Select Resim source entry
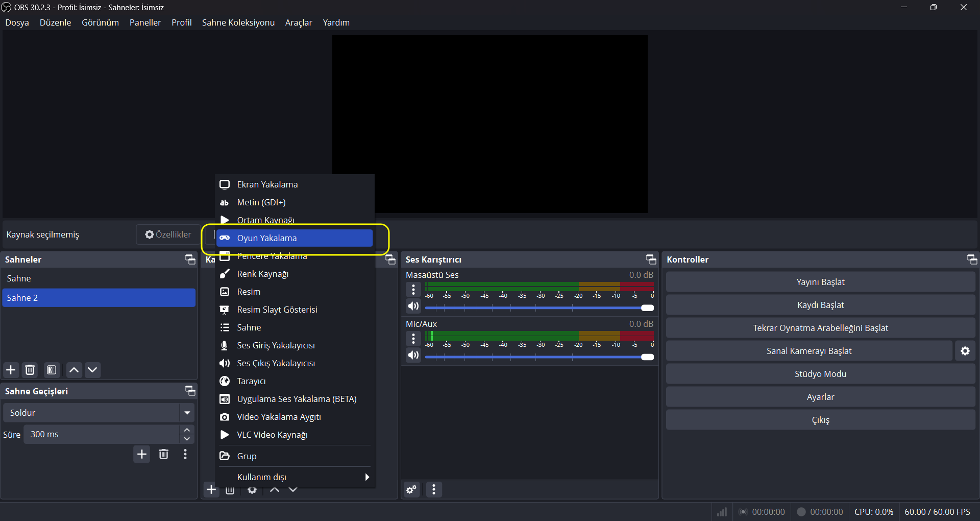Image resolution: width=980 pixels, height=521 pixels. click(295, 292)
